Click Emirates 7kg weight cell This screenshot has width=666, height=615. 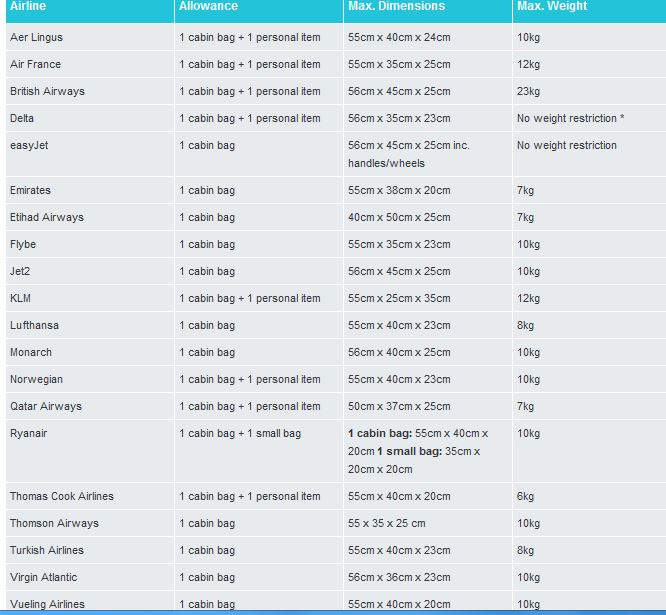pos(590,190)
